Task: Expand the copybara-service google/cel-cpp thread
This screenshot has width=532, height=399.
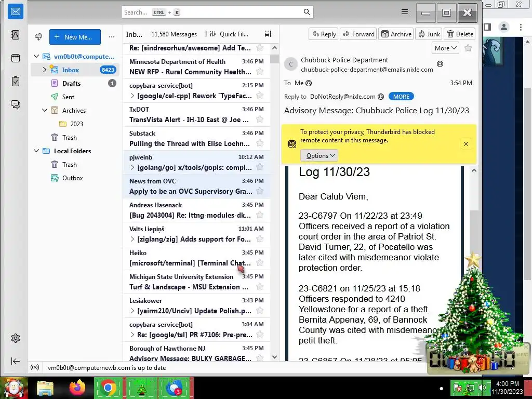Action: (x=132, y=96)
